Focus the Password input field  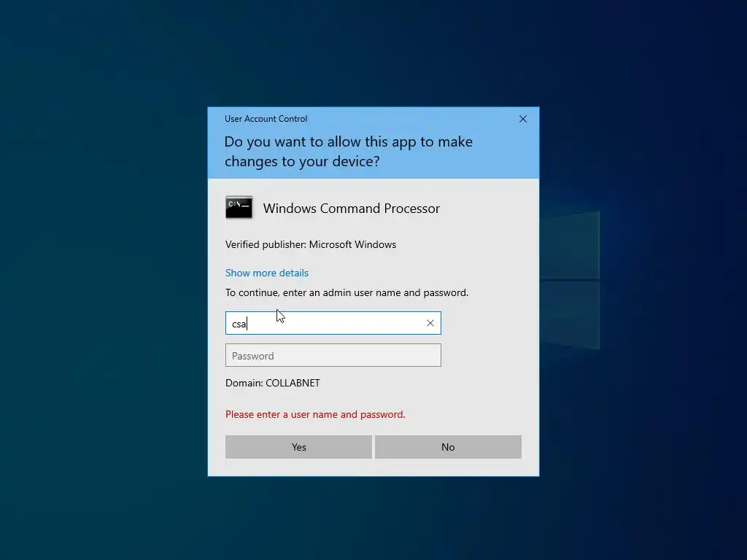coord(333,355)
